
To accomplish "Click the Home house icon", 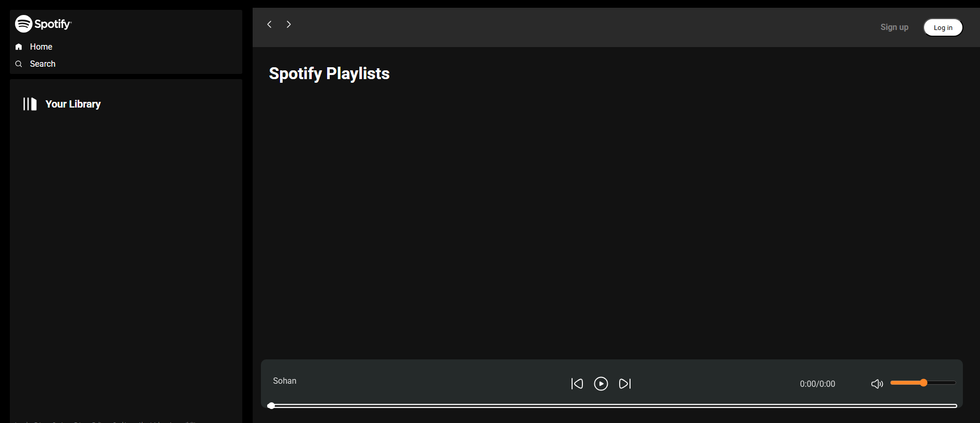I will pyautogui.click(x=19, y=47).
